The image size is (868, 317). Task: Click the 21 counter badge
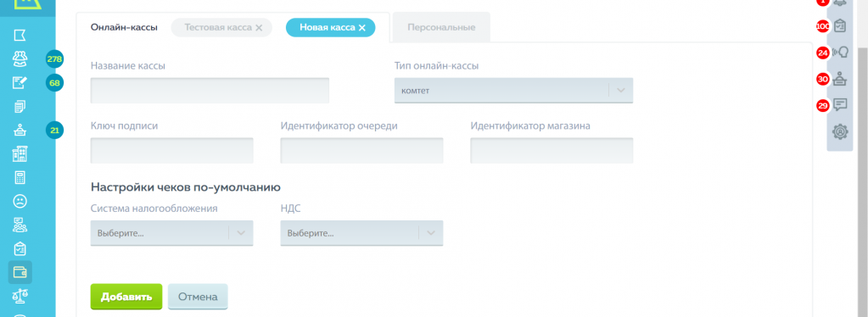tap(55, 131)
